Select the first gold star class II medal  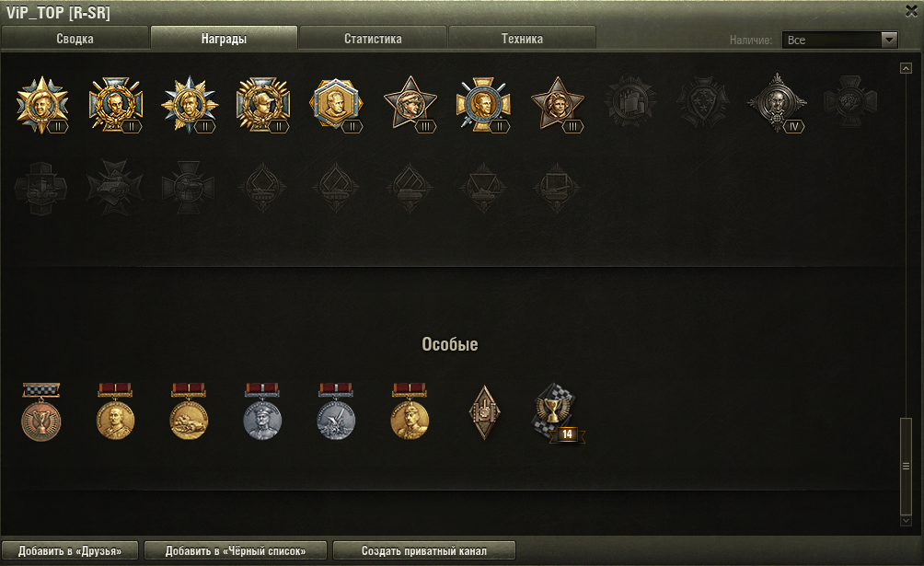coord(41,105)
